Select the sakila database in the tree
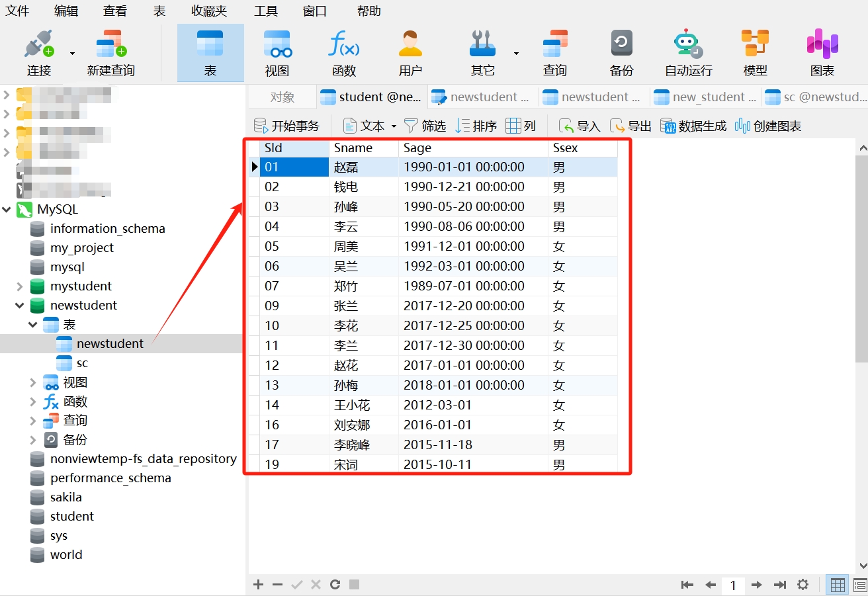Viewport: 868px width, 596px height. [65, 497]
